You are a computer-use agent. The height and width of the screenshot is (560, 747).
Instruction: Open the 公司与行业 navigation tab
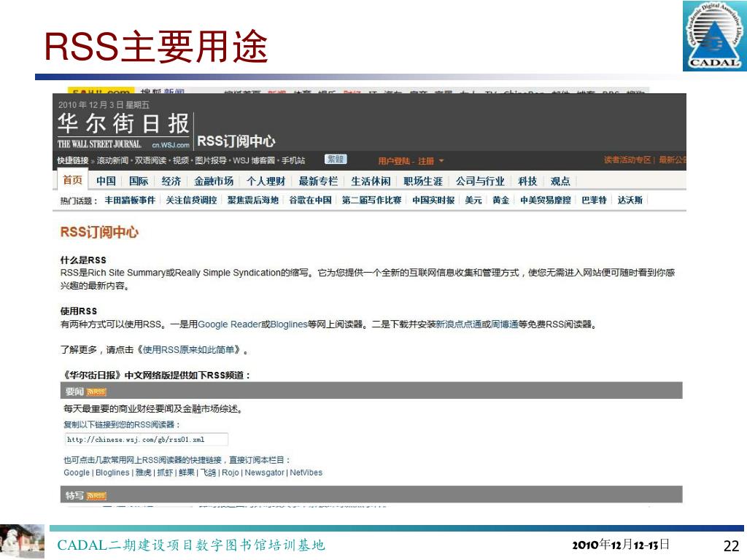coord(480,181)
